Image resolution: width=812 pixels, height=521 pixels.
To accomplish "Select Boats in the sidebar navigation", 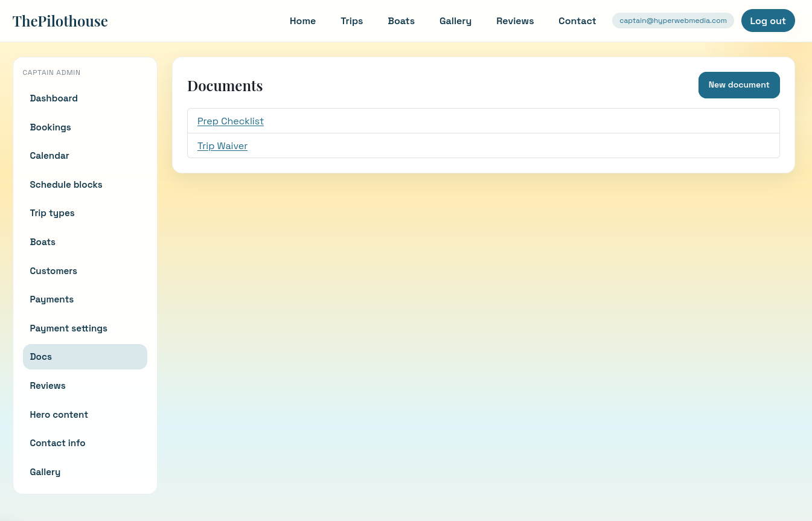I will click(x=42, y=242).
